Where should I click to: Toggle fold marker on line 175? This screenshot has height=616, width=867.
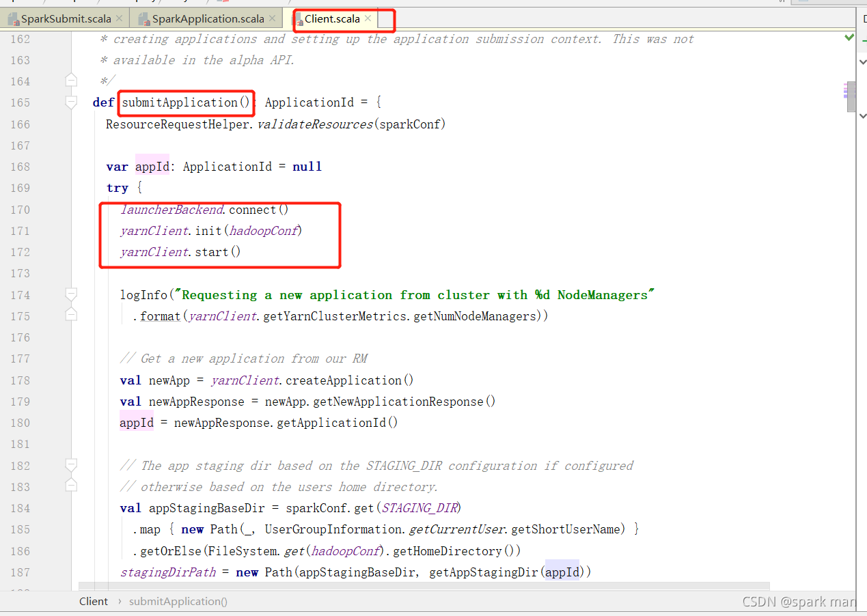pos(71,315)
